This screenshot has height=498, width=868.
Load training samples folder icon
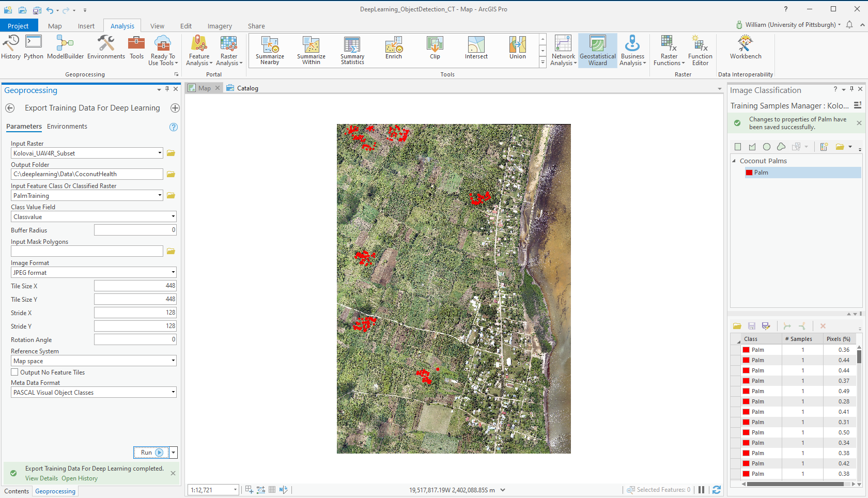click(x=737, y=326)
